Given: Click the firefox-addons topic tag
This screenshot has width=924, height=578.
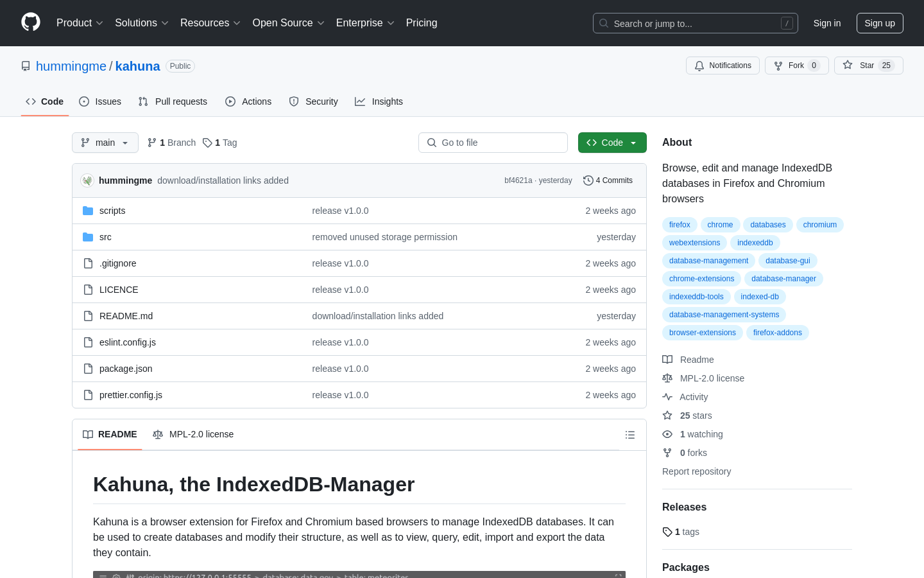Looking at the screenshot, I should (x=778, y=333).
